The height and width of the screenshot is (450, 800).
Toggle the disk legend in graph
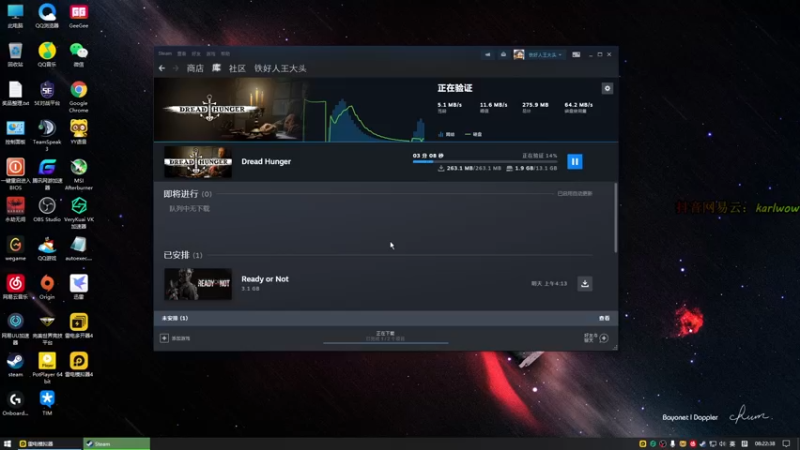tap(473, 134)
